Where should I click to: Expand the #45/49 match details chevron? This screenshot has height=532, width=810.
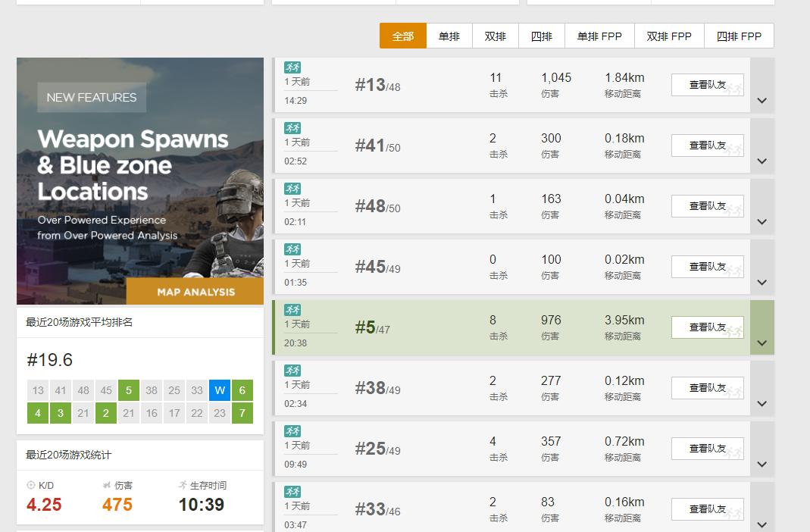(x=762, y=283)
